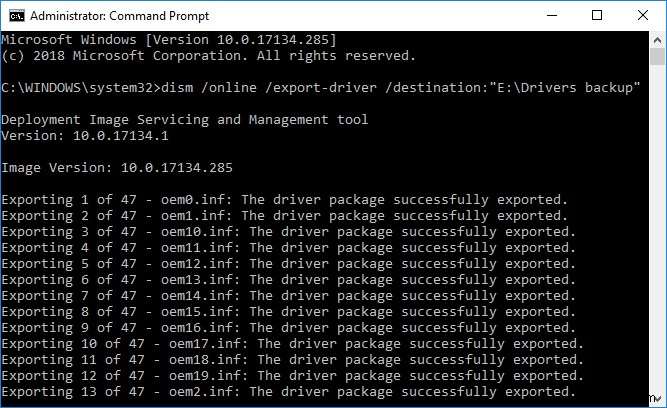Select the oem14.inf export result line
Image resolution: width=667 pixels, height=408 pixels.
click(289, 295)
